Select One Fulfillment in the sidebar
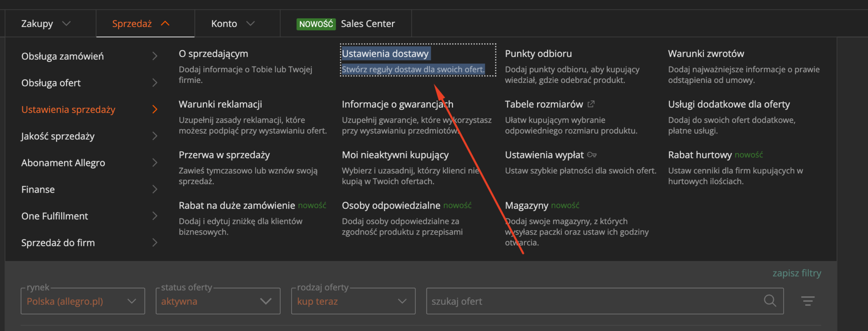The width and height of the screenshot is (868, 331). pyautogui.click(x=55, y=216)
